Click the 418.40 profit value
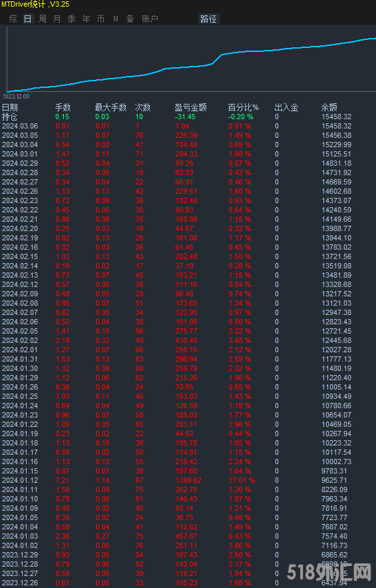This screenshot has width=376, height=588. (186, 340)
